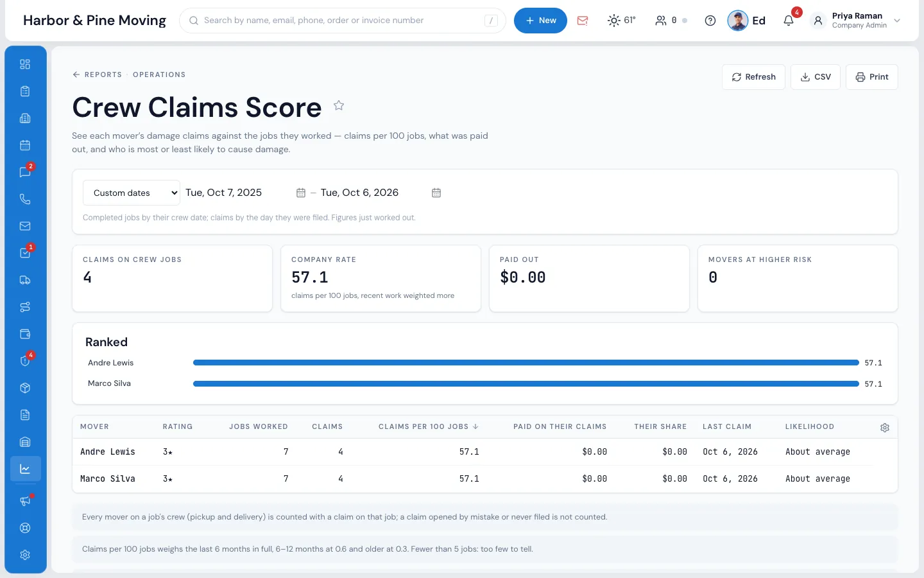
Task: Open the phone calls sidebar icon
Action: [x=25, y=199]
